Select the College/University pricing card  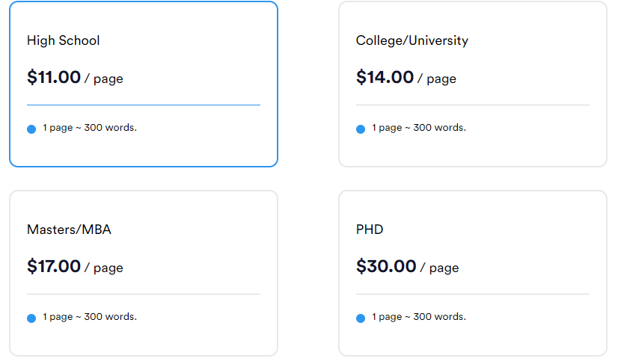tap(472, 84)
